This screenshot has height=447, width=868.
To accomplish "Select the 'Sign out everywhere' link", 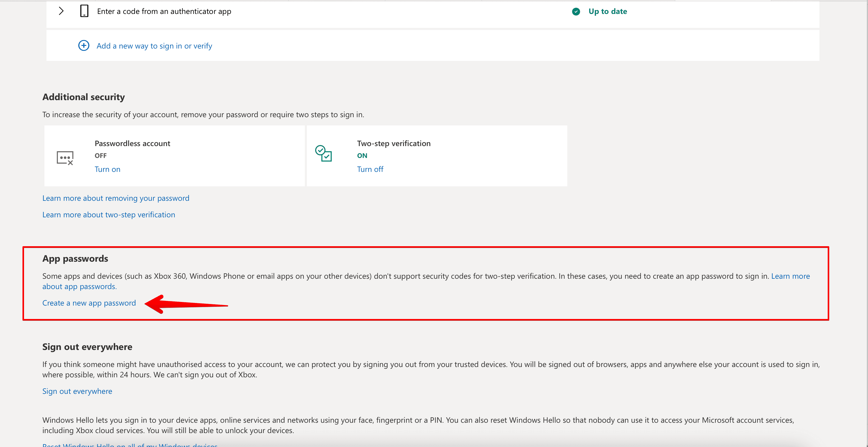I will [x=77, y=391].
